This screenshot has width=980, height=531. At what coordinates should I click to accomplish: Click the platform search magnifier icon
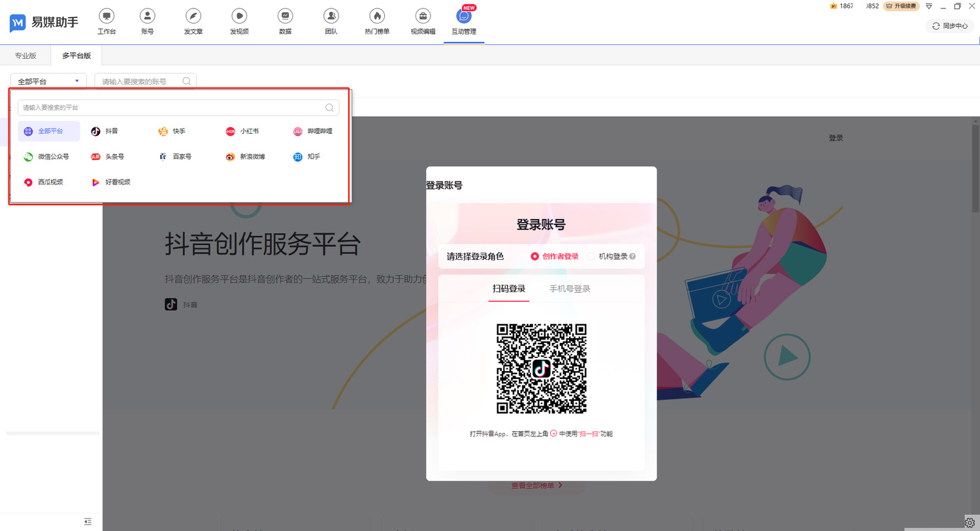pyautogui.click(x=329, y=108)
